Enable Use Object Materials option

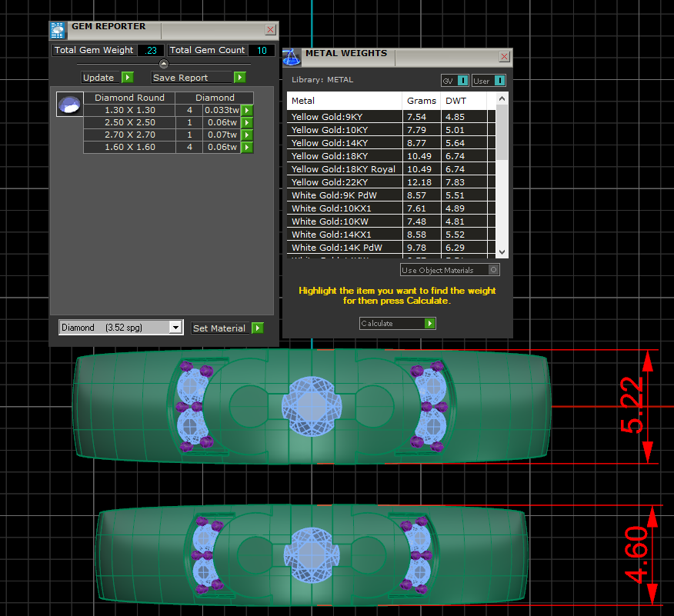(493, 270)
